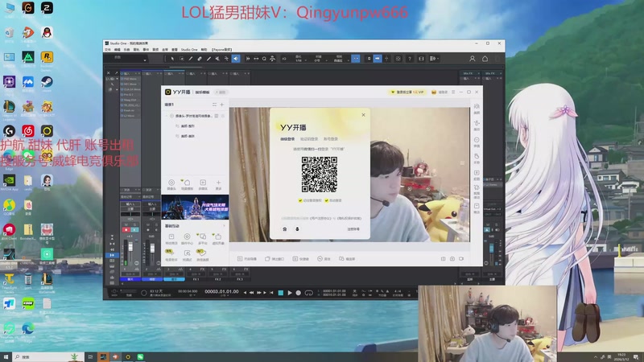Solo mixer channel 1 with S button

tap(134, 225)
